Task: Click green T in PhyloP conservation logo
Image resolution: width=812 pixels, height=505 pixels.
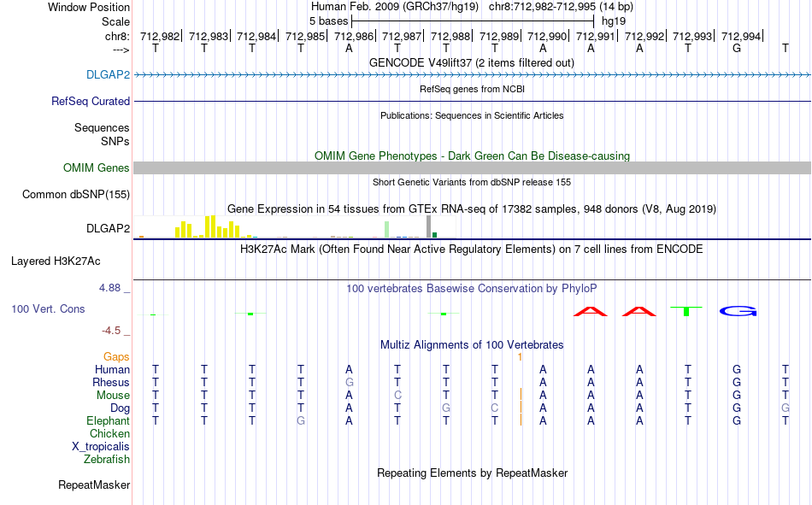Action: (x=686, y=311)
